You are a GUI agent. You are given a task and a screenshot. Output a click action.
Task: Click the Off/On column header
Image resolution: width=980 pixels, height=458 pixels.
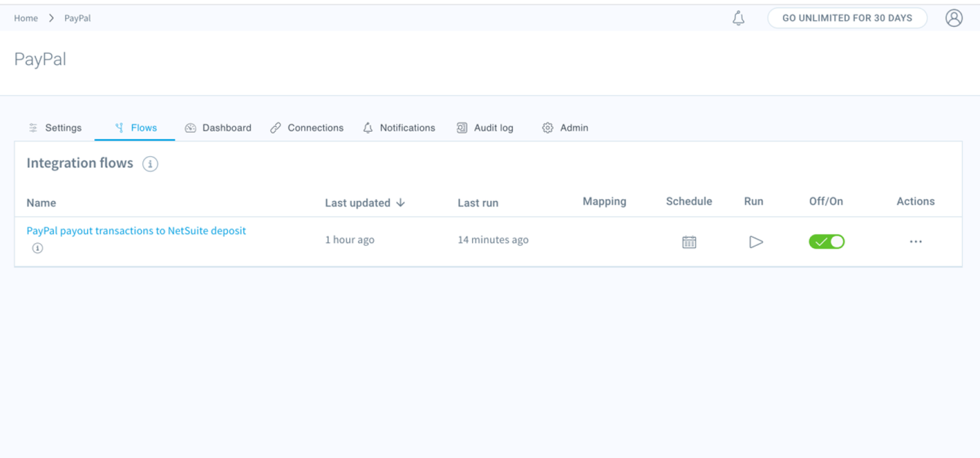pyautogui.click(x=826, y=201)
